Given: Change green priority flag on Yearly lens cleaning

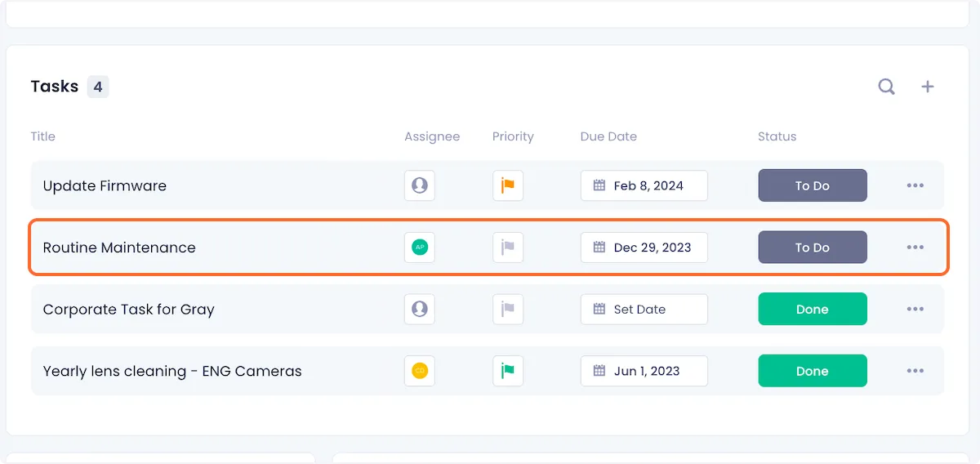Looking at the screenshot, I should [x=508, y=371].
